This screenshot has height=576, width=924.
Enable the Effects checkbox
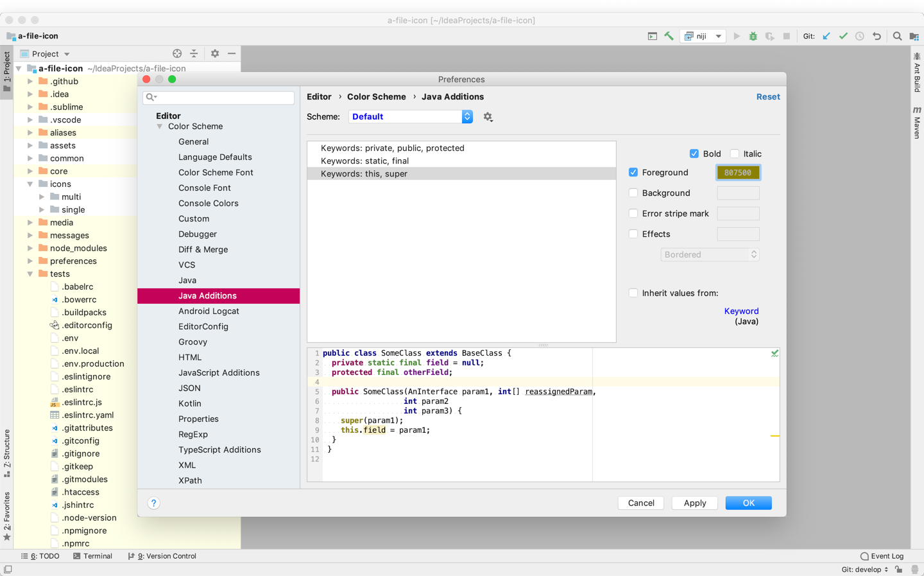pos(633,234)
